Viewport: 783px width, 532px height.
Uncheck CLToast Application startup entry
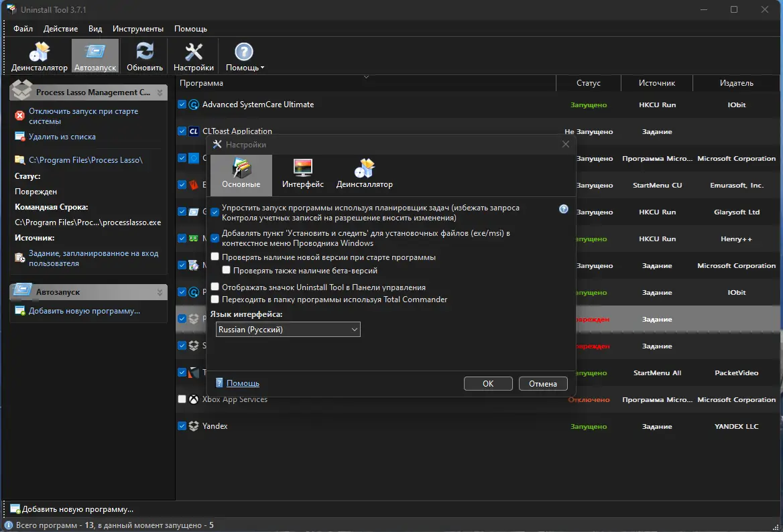click(182, 131)
